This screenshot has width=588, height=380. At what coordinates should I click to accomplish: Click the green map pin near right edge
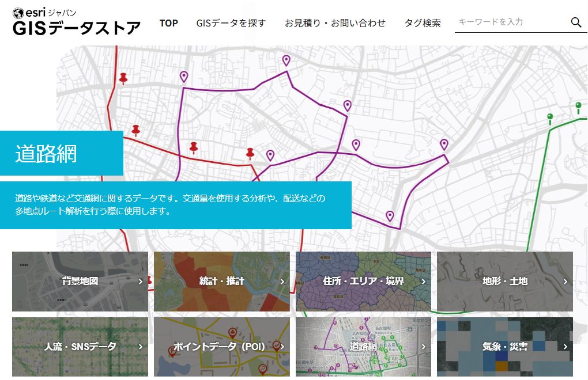point(578,107)
